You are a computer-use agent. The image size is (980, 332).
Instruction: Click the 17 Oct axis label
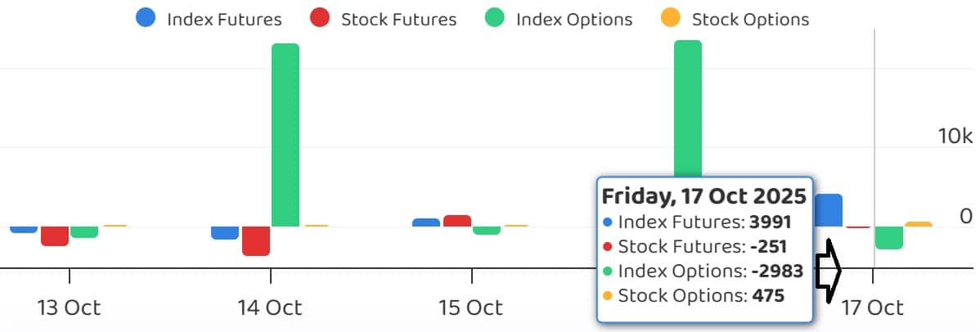[872, 307]
